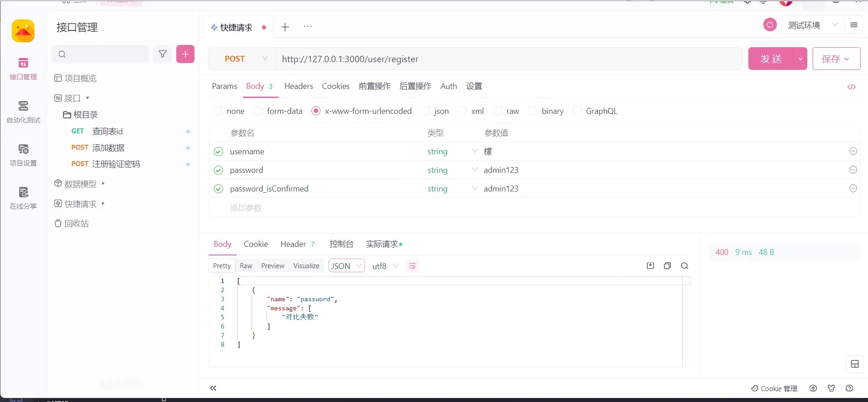
Task: Select the form-data radio button
Action: coord(258,111)
